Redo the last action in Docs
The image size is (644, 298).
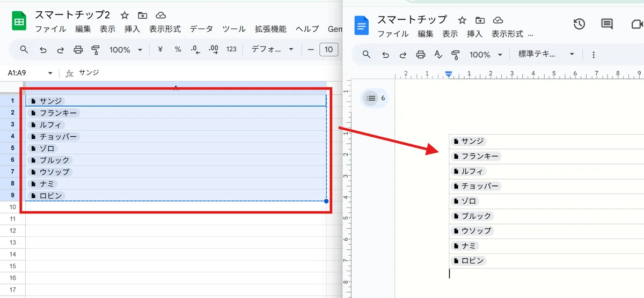pyautogui.click(x=403, y=54)
